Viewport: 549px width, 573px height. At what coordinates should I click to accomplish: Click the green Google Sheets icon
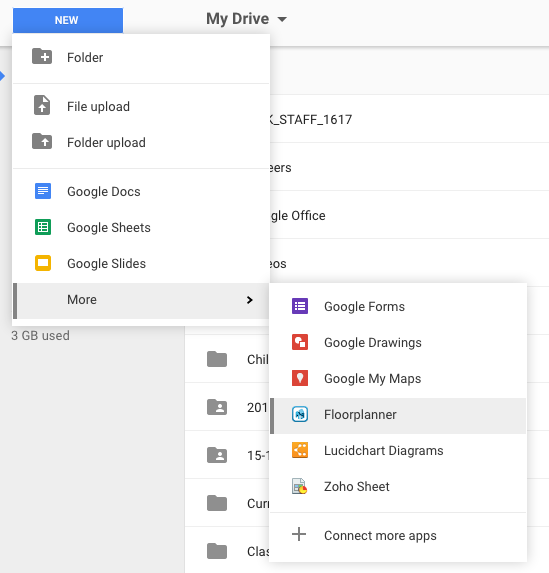[x=43, y=227]
